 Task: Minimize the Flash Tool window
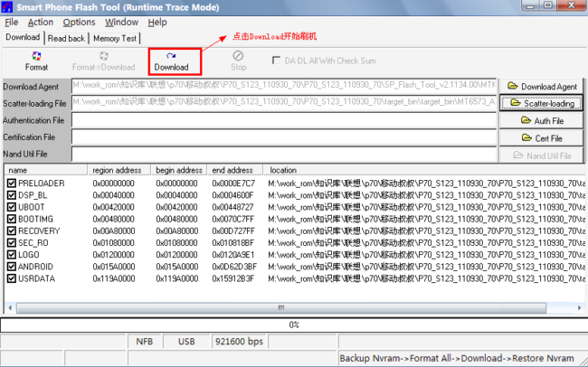coord(530,5)
